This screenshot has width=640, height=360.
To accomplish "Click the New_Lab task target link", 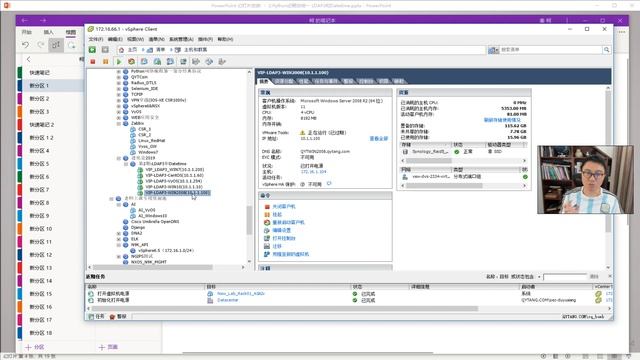I will (241, 293).
